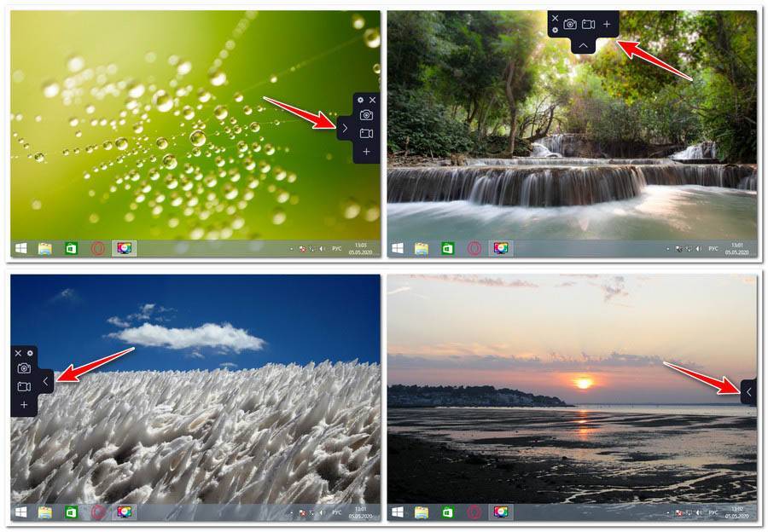This screenshot has height=532, width=768.
Task: Click colorful monitor app icon, green dewdrop taskbar
Action: [125, 248]
